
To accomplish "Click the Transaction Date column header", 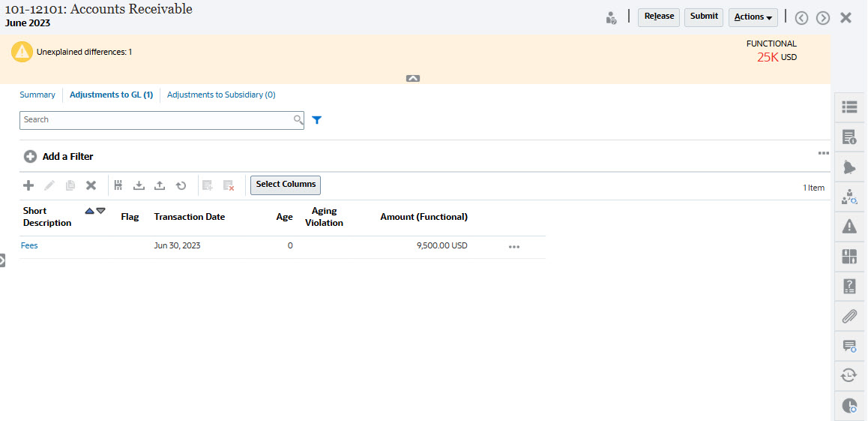I will (x=190, y=217).
